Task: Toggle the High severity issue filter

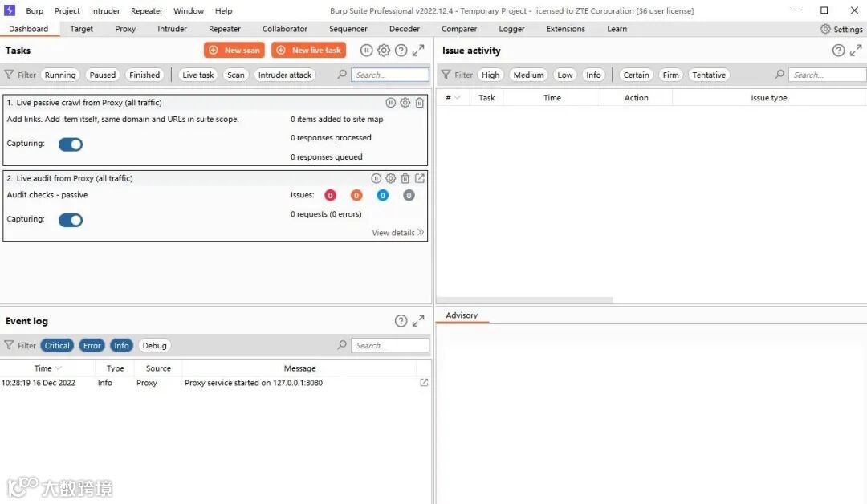Action: [x=490, y=75]
